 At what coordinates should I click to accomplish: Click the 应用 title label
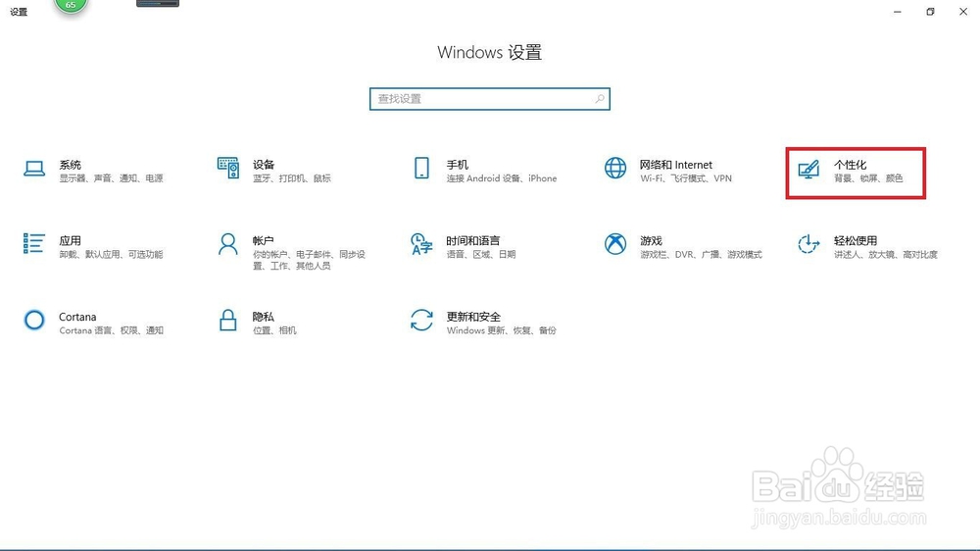(70, 241)
